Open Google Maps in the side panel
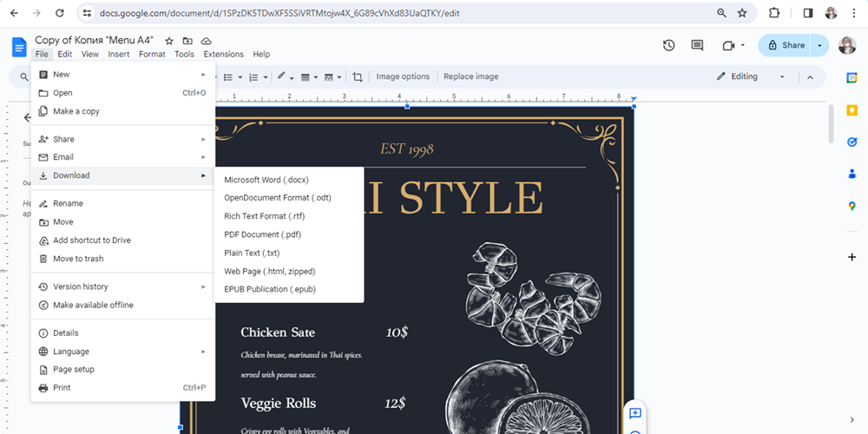This screenshot has width=868, height=434. 852,206
